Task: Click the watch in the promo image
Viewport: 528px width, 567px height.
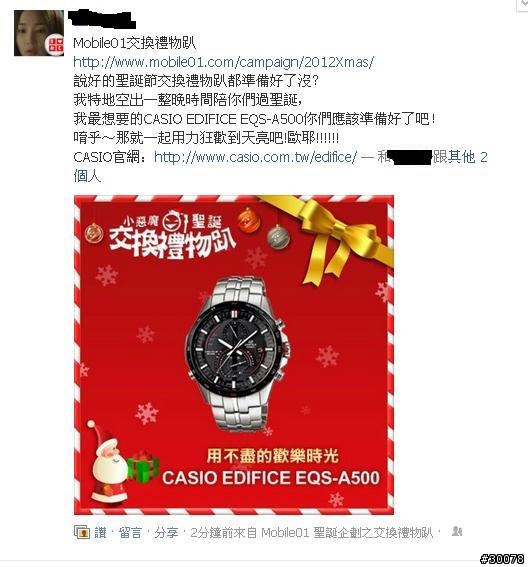Action: click(237, 354)
